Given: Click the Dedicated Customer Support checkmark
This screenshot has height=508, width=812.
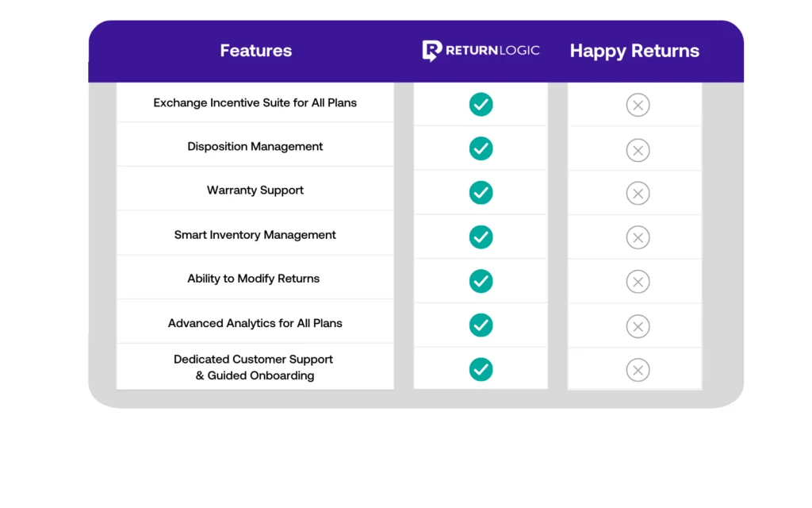Looking at the screenshot, I should point(481,367).
